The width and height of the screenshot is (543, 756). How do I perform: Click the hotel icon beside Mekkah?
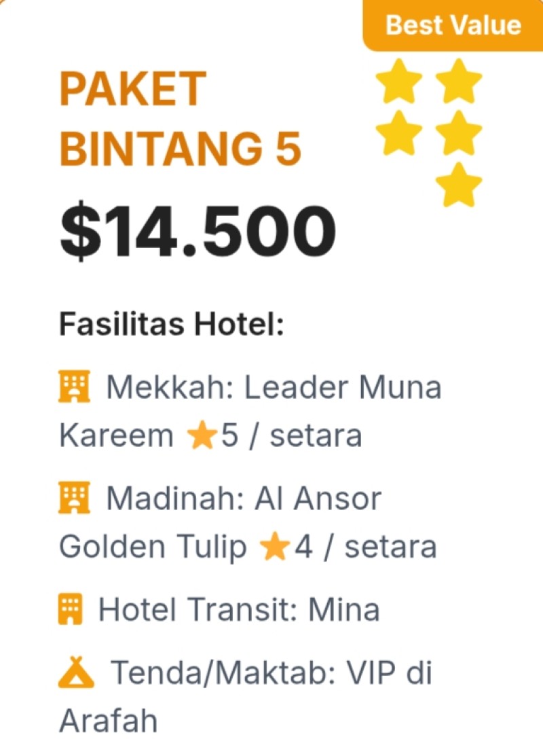click(74, 389)
